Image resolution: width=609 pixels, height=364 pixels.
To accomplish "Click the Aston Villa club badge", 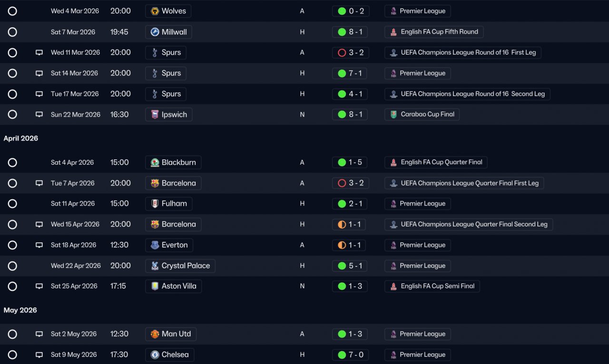I will coord(155,286).
